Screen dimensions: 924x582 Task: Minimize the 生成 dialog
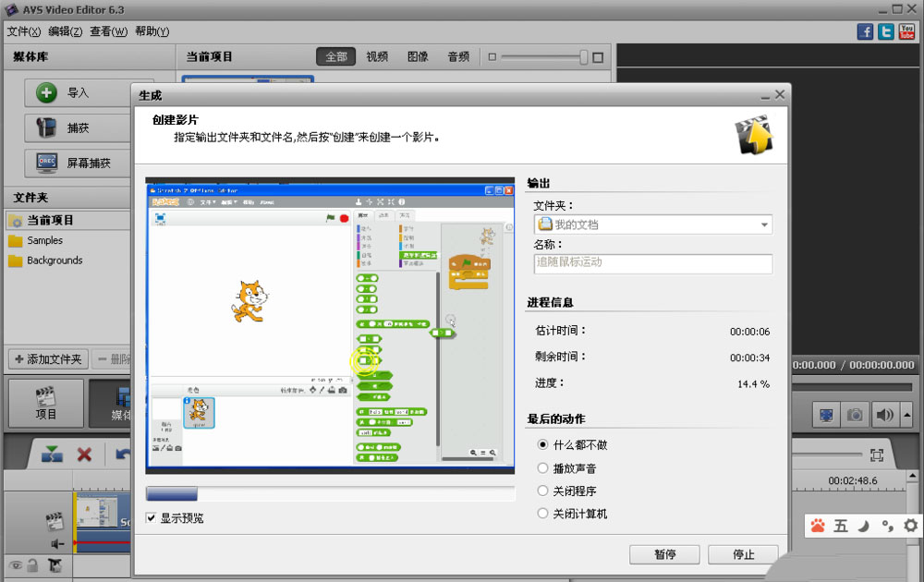coord(765,95)
